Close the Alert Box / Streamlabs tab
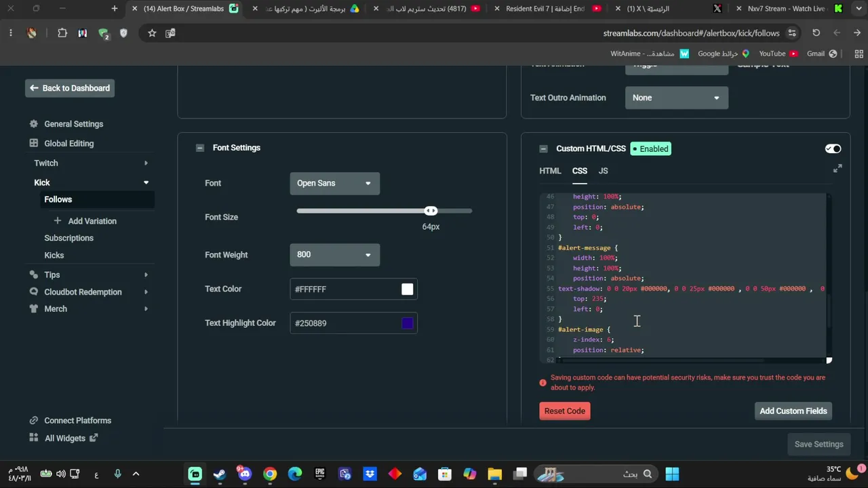 click(135, 9)
